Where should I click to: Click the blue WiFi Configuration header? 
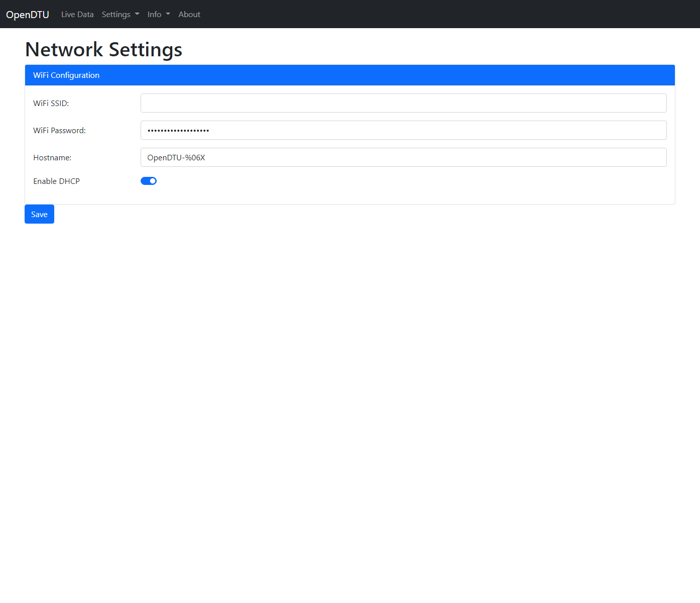tap(349, 75)
